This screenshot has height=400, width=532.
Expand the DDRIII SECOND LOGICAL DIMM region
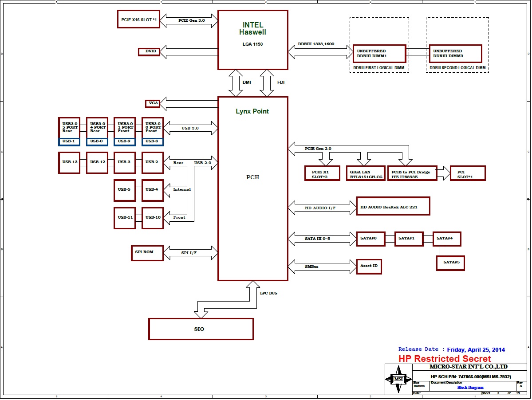(x=457, y=68)
